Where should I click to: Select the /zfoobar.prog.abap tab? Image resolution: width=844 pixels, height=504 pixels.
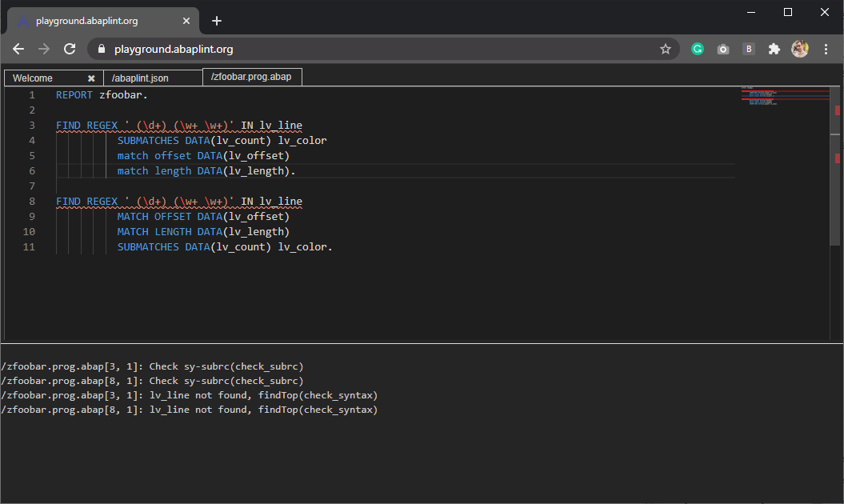point(251,77)
